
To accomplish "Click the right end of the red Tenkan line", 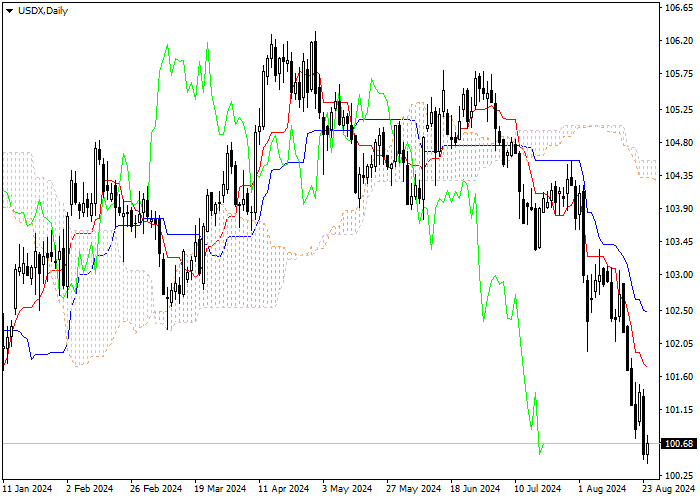I will point(646,366).
